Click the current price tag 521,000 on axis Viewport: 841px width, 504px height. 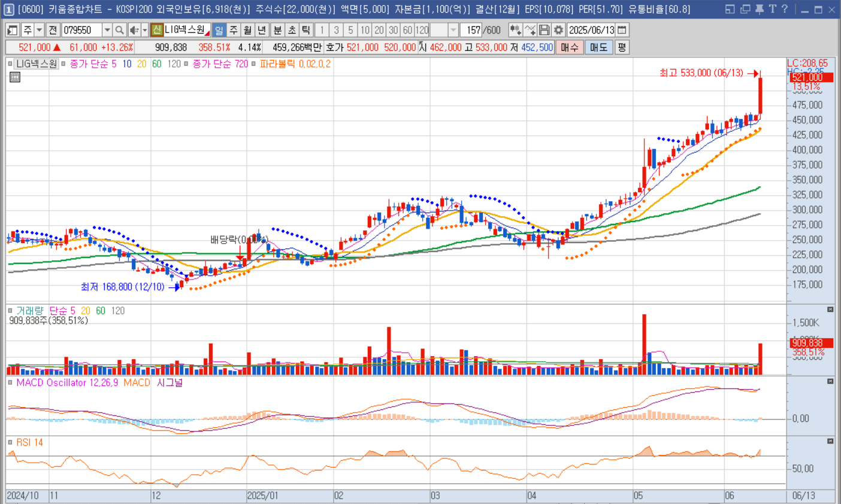pyautogui.click(x=811, y=78)
